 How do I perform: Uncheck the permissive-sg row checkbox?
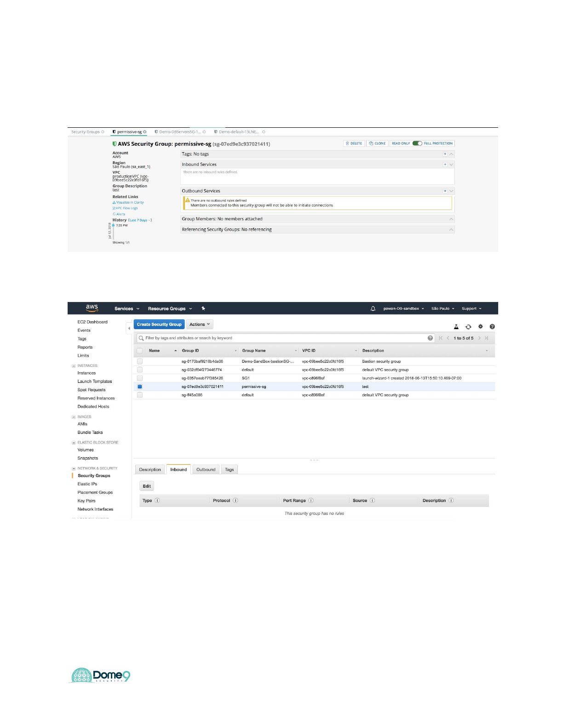point(140,387)
